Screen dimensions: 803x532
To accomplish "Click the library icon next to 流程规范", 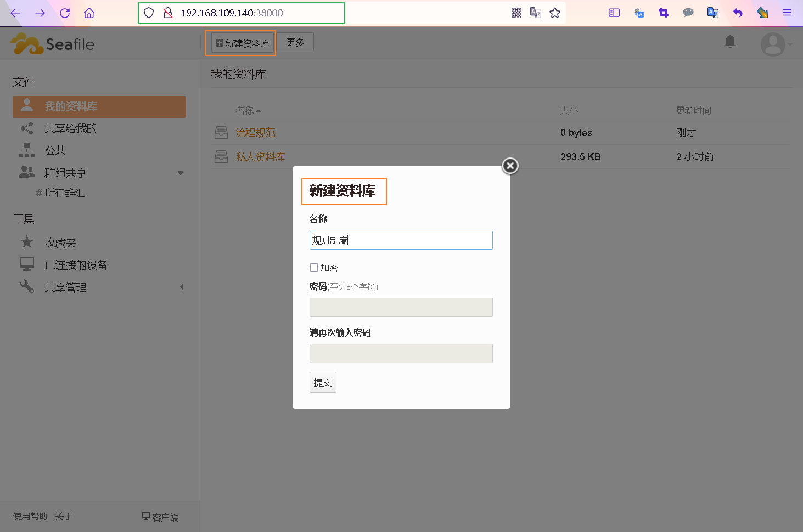I will tap(221, 133).
